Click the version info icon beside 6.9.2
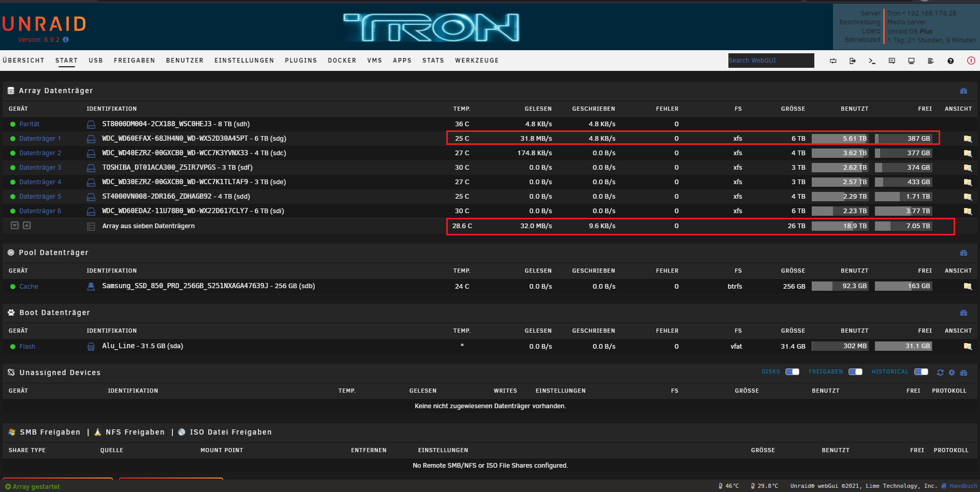Image resolution: width=980 pixels, height=492 pixels. pos(66,40)
